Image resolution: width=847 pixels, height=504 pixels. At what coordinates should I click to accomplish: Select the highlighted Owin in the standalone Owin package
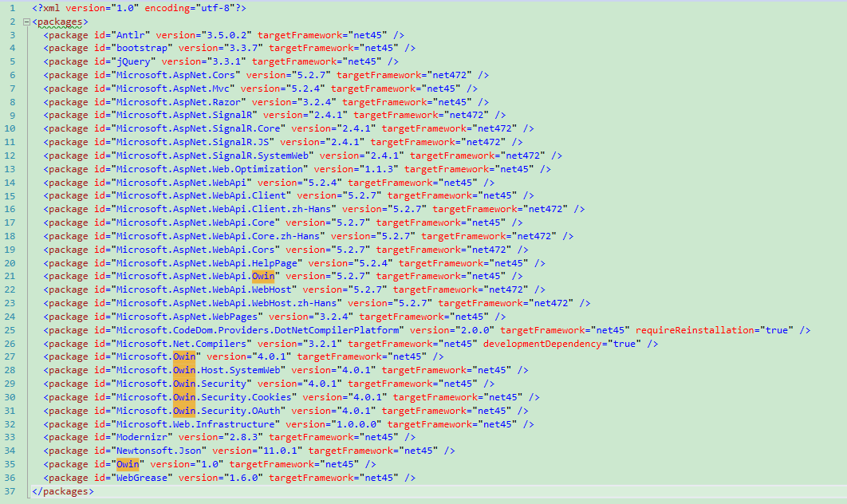tap(133, 463)
